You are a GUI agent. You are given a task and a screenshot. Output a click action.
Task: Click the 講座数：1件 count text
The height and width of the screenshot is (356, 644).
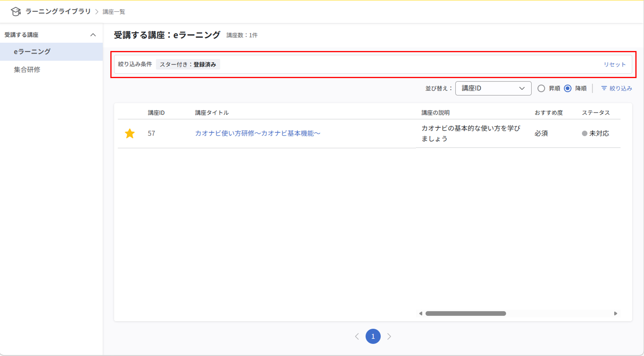(x=242, y=35)
